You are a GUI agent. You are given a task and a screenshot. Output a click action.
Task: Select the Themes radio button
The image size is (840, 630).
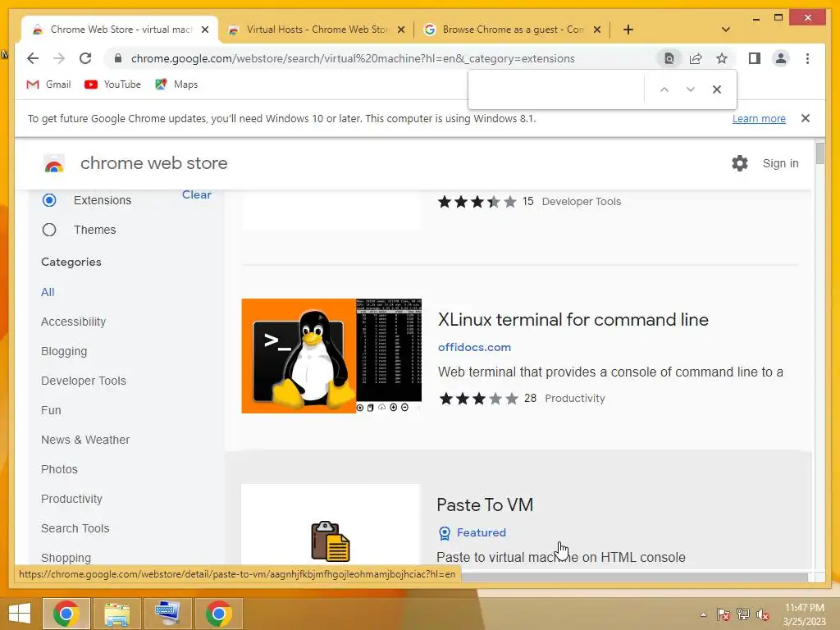click(49, 230)
